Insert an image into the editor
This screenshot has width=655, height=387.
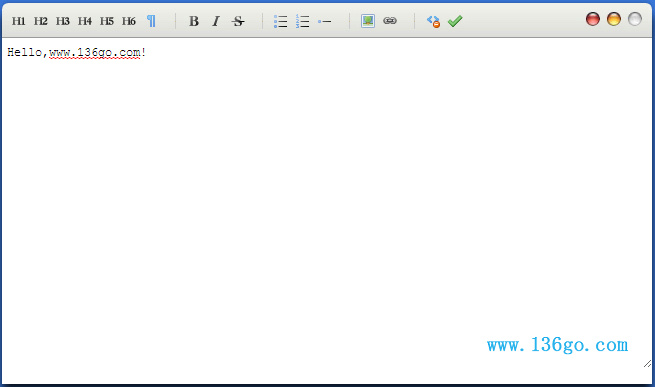tap(368, 20)
